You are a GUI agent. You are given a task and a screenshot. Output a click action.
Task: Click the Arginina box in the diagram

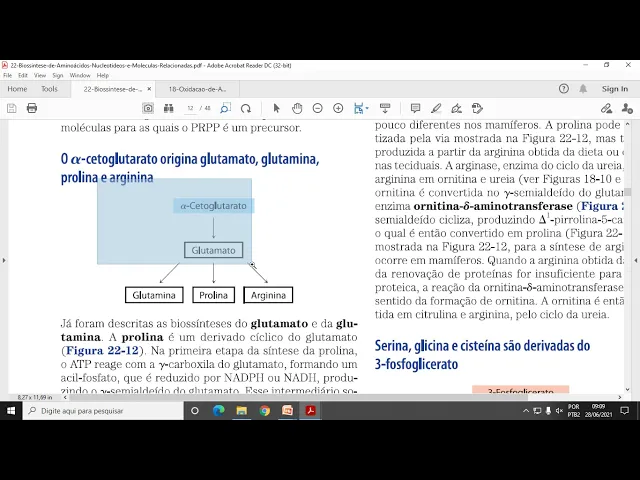(x=268, y=295)
